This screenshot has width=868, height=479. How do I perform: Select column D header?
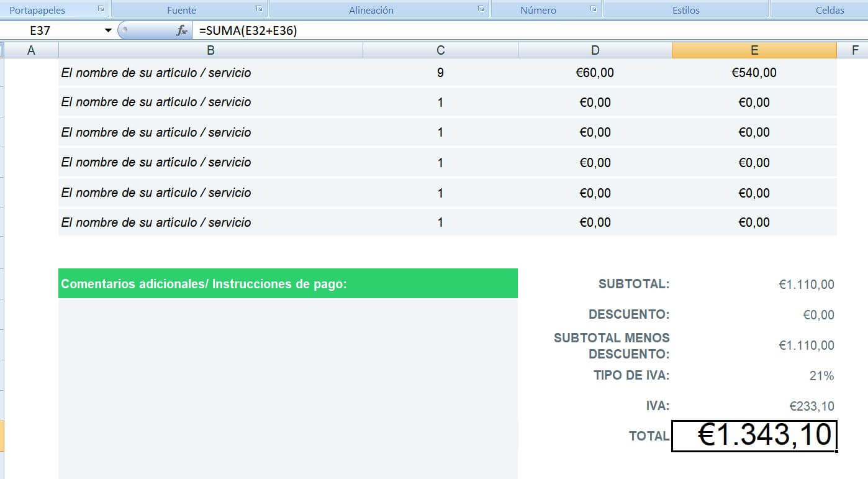595,50
